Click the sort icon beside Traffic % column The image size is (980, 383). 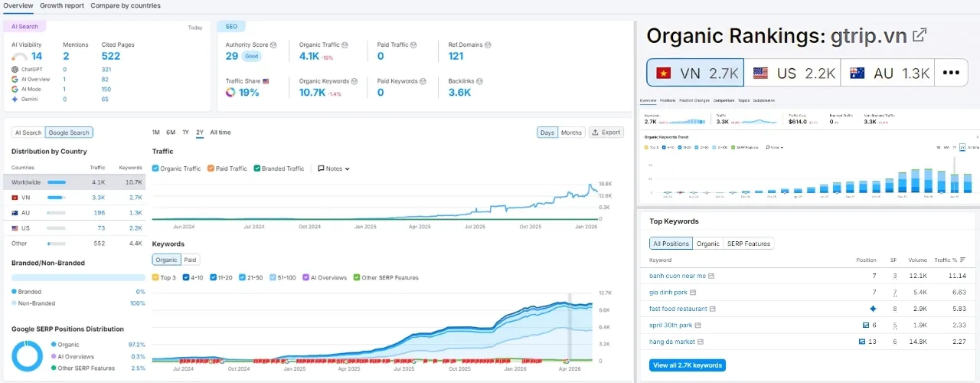point(963,260)
